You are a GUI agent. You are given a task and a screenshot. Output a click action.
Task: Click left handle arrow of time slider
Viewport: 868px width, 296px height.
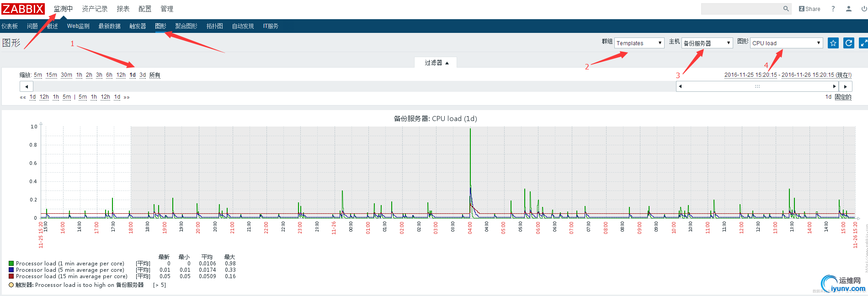pos(680,86)
